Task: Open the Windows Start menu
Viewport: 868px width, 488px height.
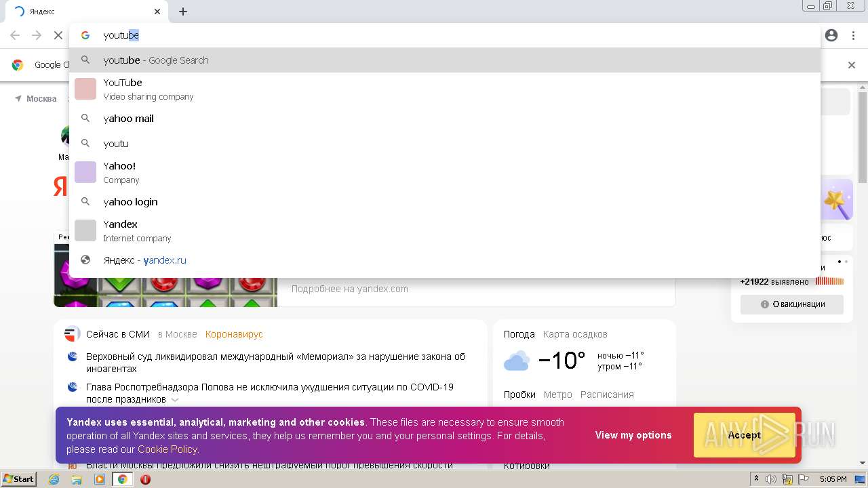Action: tap(18, 479)
